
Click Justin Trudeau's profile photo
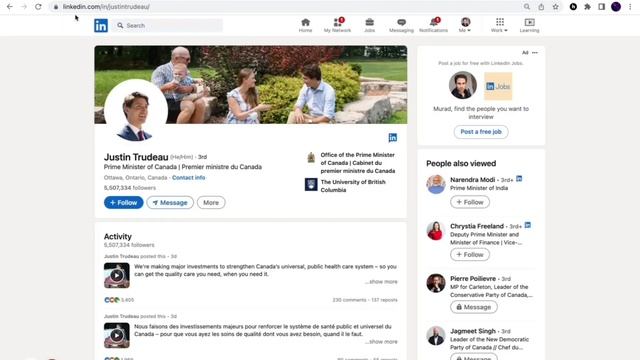(136, 111)
